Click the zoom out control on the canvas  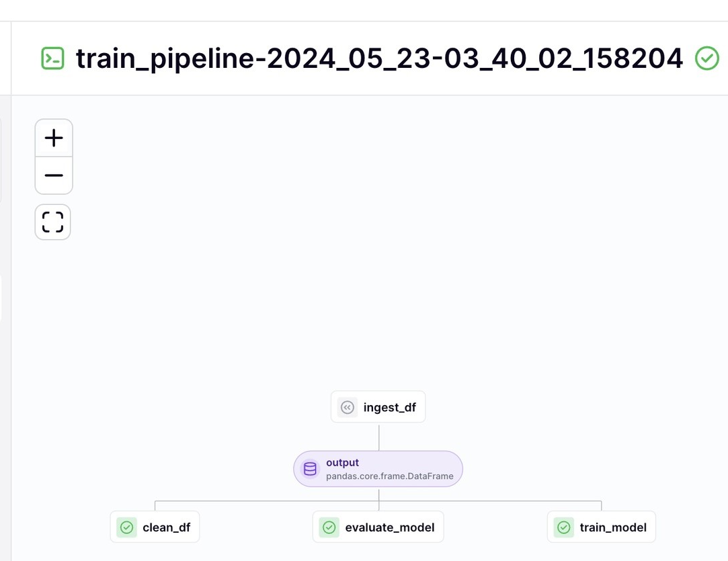click(x=54, y=175)
